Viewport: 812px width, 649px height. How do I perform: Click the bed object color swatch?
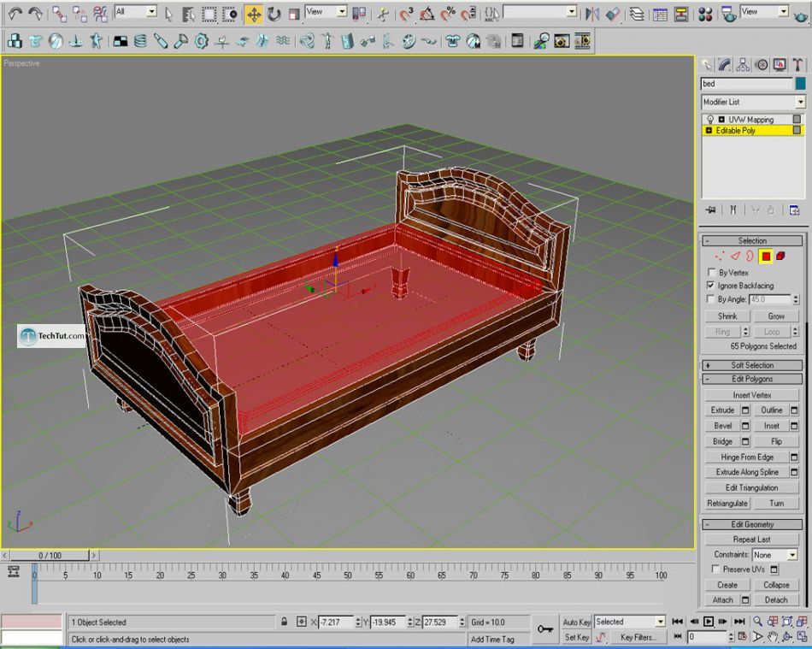coord(801,84)
